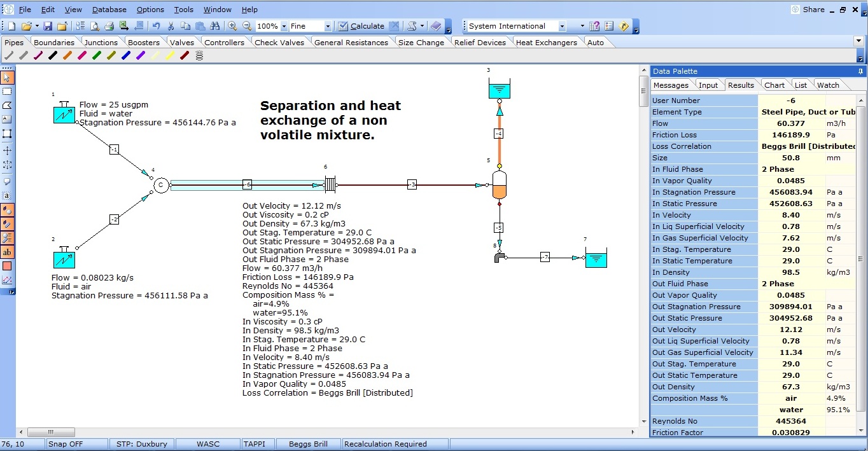Click the Calculate button
This screenshot has width=868, height=451.
(x=361, y=26)
